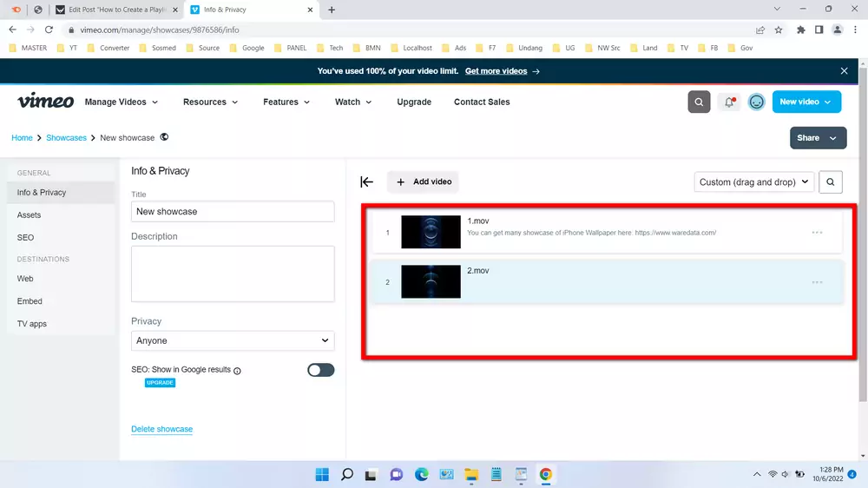The height and width of the screenshot is (488, 868).
Task: Dismiss the video limit banner
Action: point(844,71)
